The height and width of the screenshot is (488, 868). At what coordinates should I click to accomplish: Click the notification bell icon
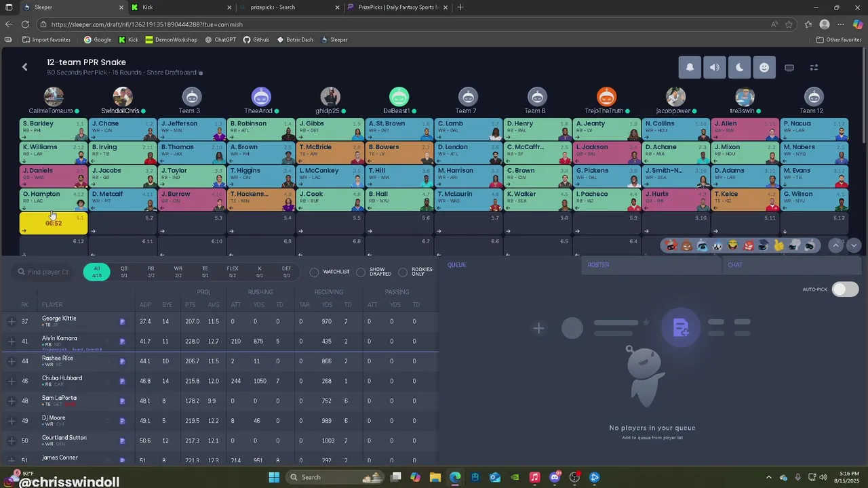click(x=690, y=67)
